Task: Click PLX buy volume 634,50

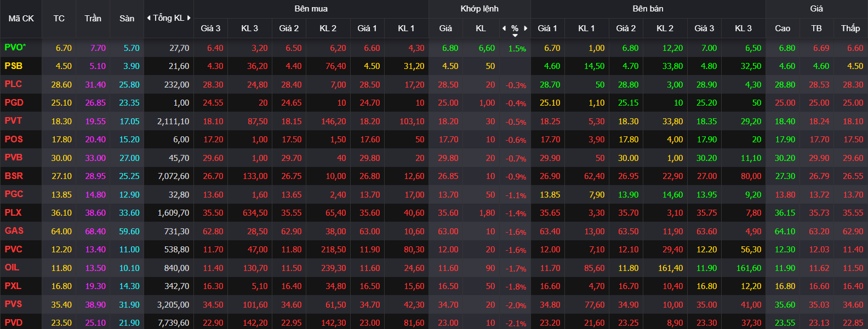Action: click(255, 213)
